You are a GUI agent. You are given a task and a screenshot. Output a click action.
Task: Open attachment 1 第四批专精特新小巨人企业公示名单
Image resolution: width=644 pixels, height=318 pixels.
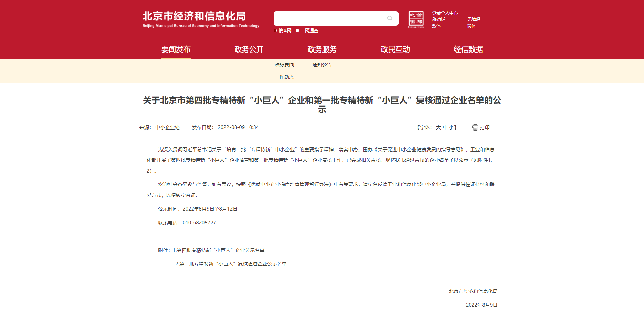[220, 250]
